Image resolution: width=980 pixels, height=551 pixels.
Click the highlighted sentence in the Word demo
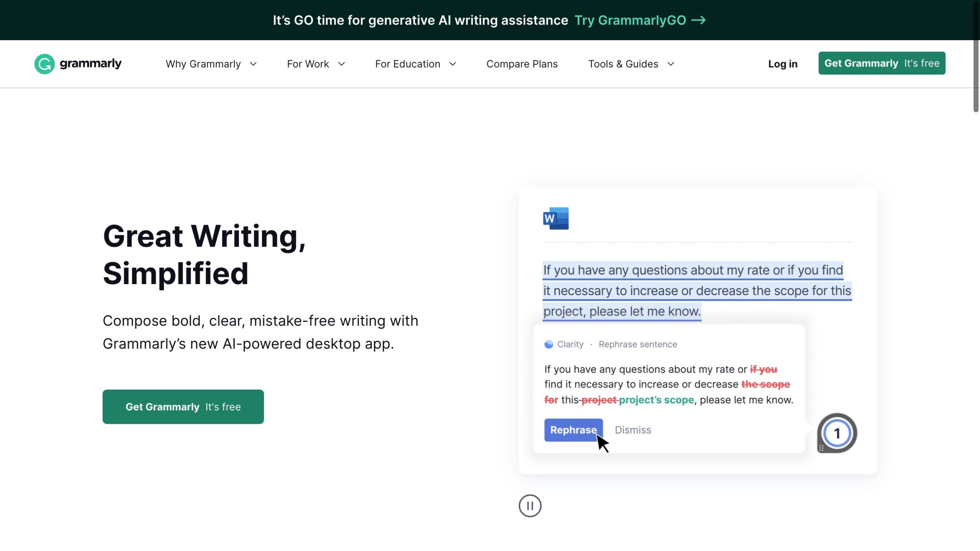pyautogui.click(x=697, y=291)
